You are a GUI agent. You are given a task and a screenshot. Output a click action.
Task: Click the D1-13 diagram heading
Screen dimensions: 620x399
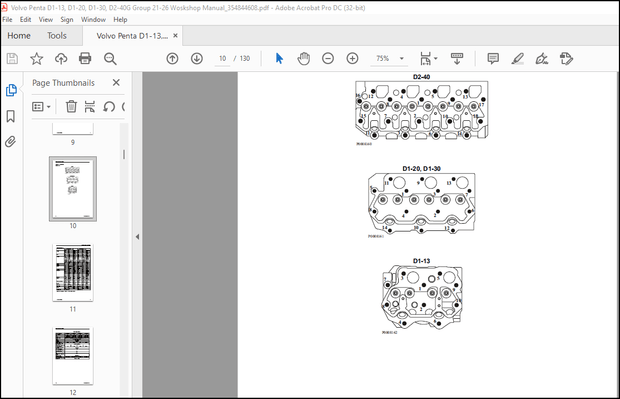421,261
